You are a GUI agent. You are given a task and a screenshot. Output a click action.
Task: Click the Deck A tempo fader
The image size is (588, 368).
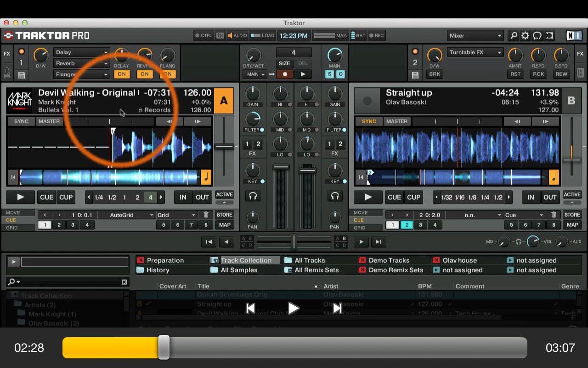tap(224, 147)
